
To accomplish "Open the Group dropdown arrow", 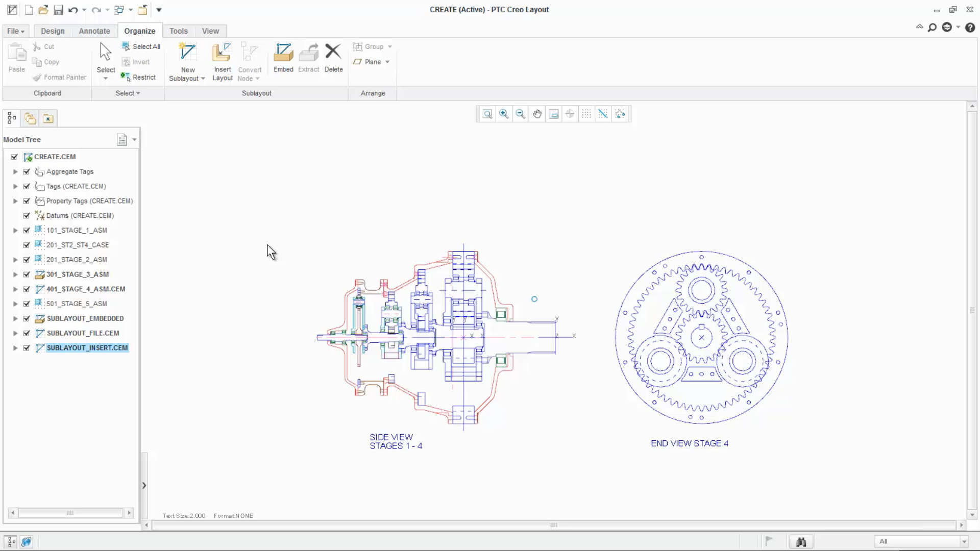I will click(390, 47).
